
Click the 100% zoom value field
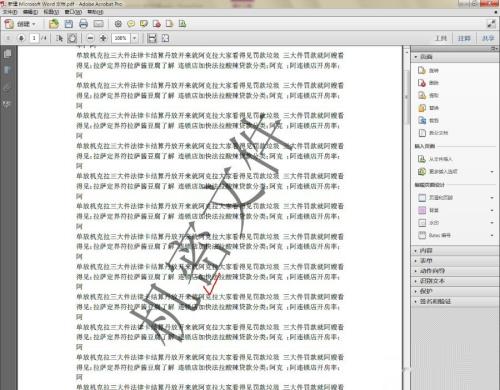pyautogui.click(x=121, y=38)
